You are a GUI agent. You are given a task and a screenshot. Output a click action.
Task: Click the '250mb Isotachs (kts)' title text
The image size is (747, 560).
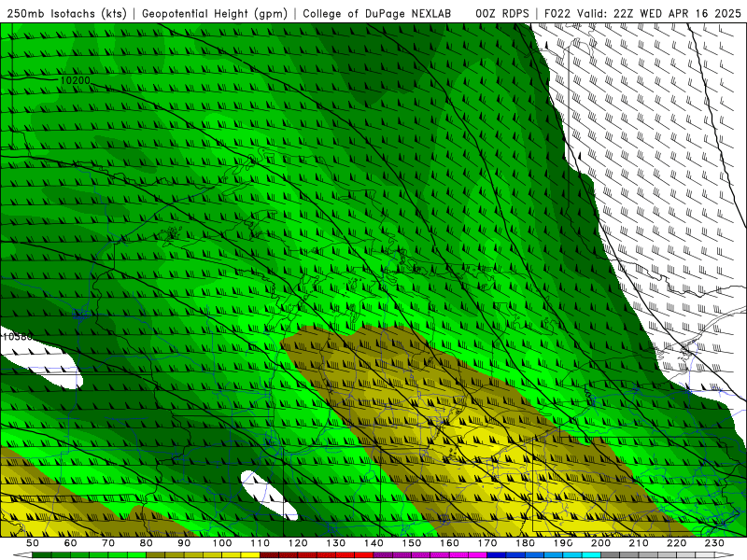tap(66, 14)
